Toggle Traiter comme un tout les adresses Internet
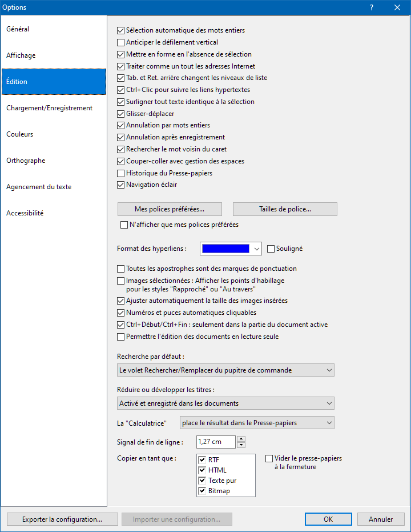Screen dimensions: 411x532 [x=120, y=66]
